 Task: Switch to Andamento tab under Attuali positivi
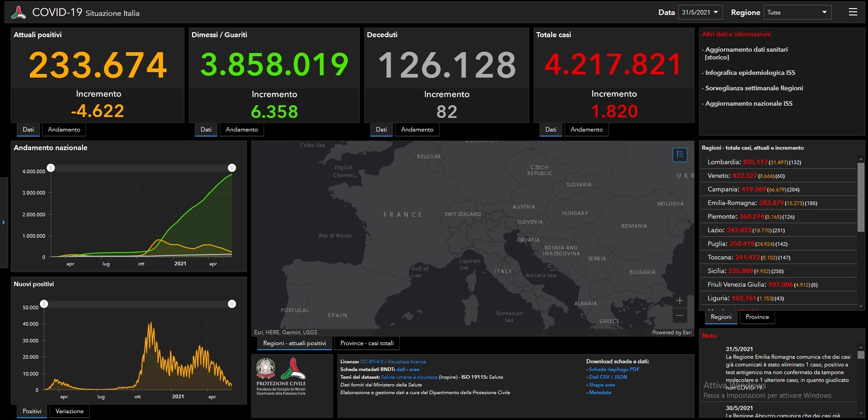point(64,129)
